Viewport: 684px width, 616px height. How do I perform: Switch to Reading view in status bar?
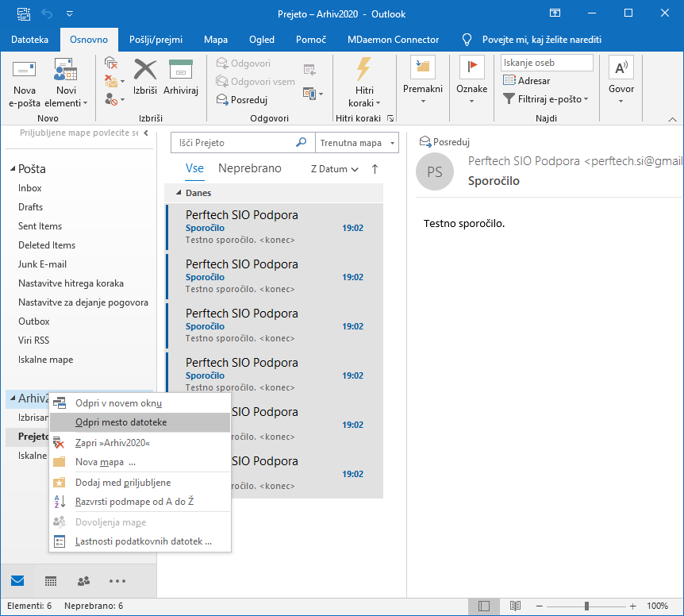click(x=515, y=606)
